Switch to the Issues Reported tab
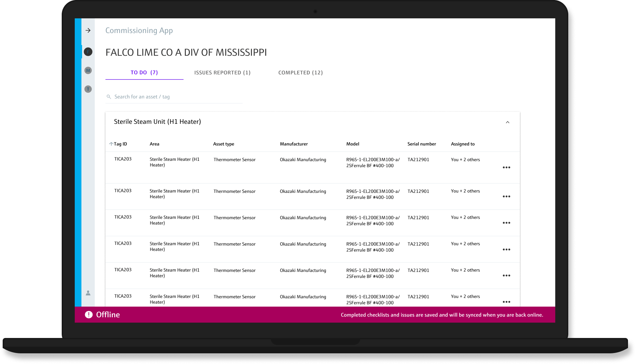Viewport: 636px width, 364px height. click(x=222, y=73)
